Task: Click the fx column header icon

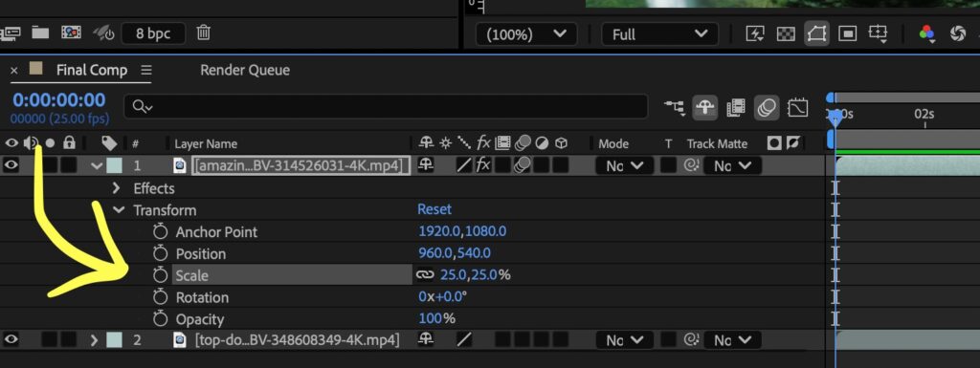Action: (x=483, y=143)
